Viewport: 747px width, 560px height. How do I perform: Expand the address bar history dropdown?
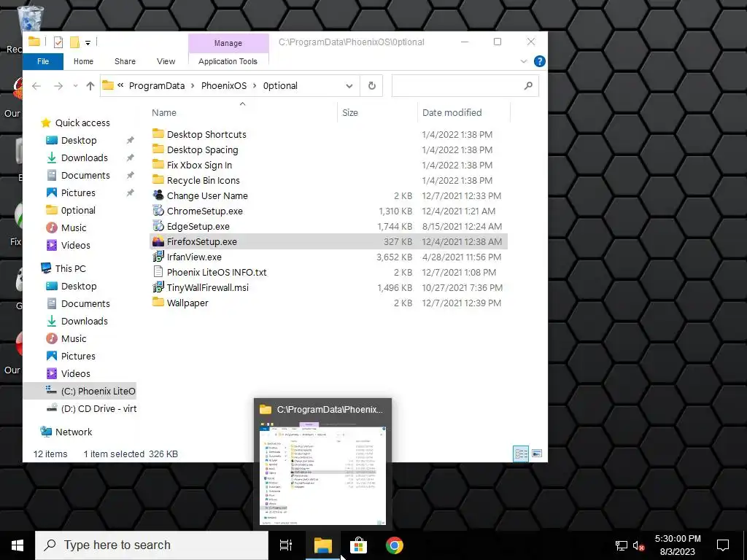[x=349, y=86]
